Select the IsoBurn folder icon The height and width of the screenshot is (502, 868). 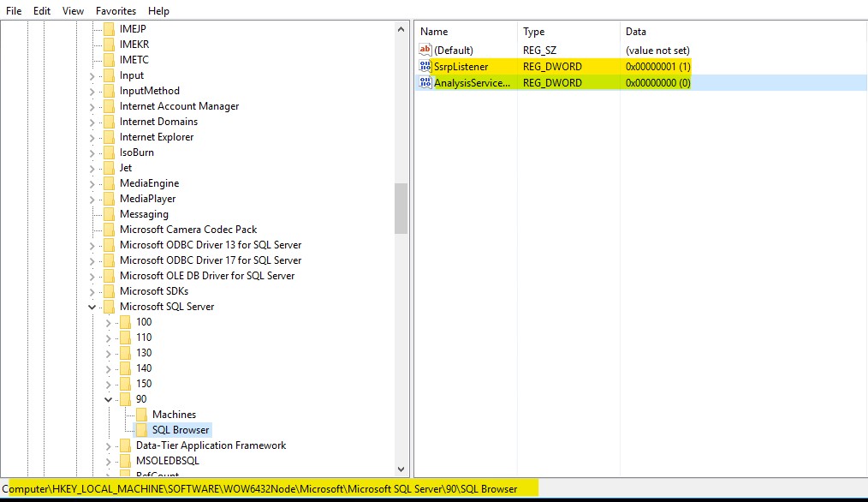(x=109, y=152)
